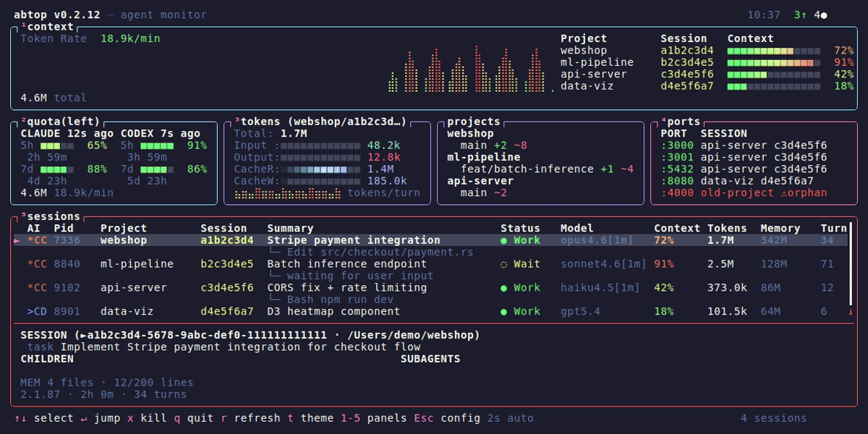Toggle the 2s auto refresh indicator
The image size is (868, 434).
pyautogui.click(x=510, y=418)
